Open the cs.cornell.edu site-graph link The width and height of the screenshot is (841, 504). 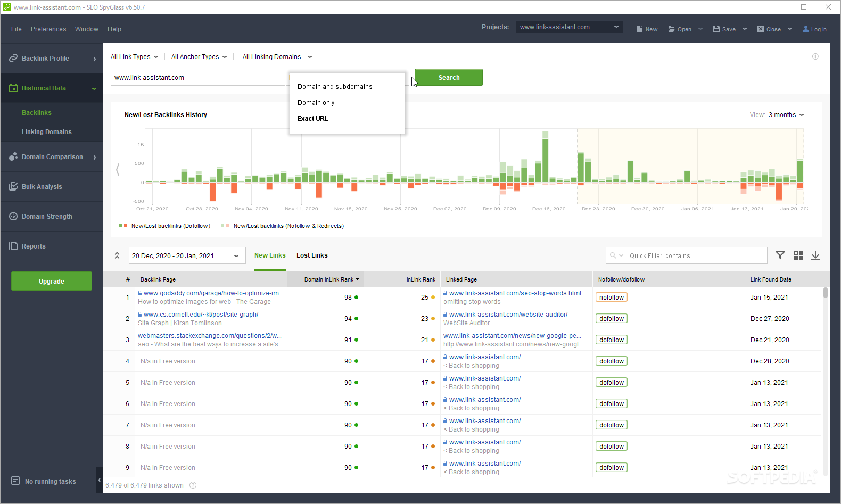pos(201,315)
